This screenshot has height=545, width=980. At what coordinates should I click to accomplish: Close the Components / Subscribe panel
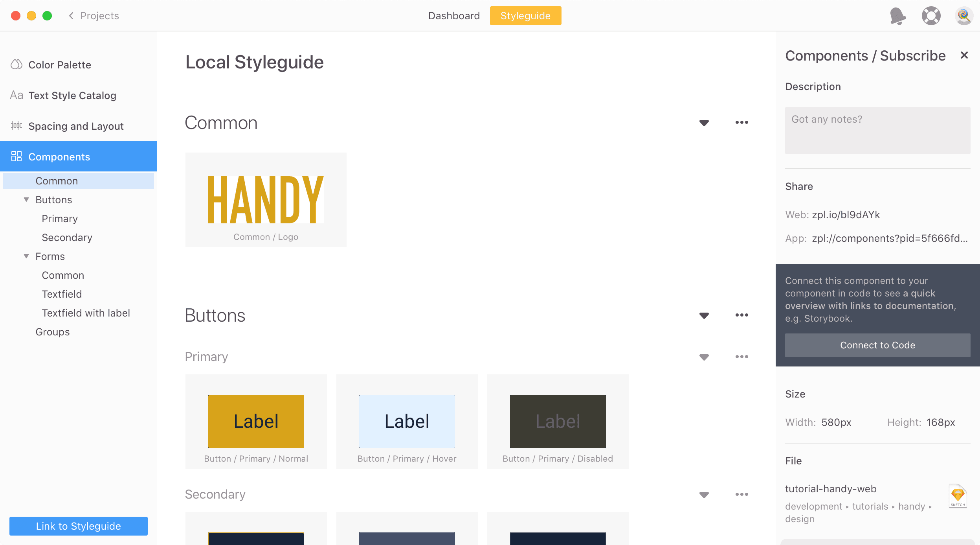coord(964,55)
